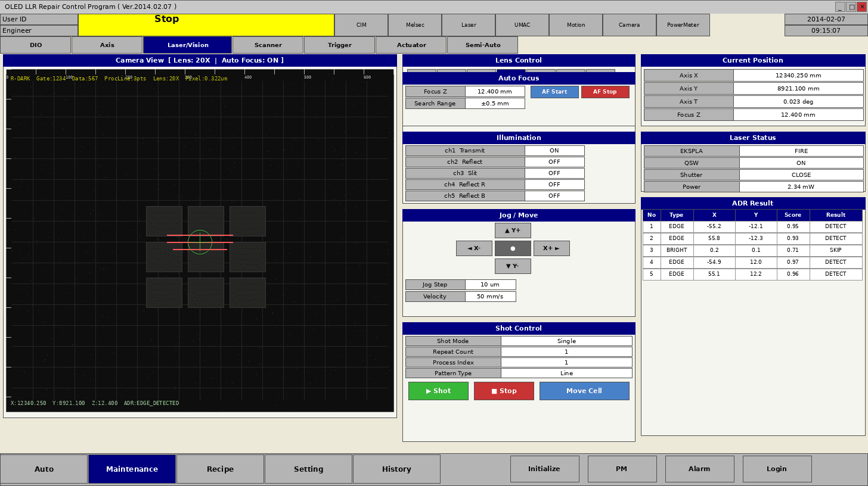Toggle ch2 Reflect illumination OFF value
Image resolution: width=868 pixels, height=486 pixels.
(554, 162)
